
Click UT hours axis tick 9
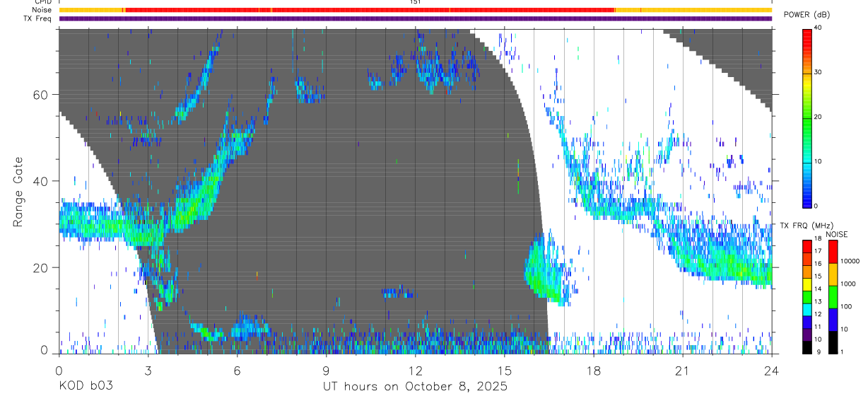327,371
